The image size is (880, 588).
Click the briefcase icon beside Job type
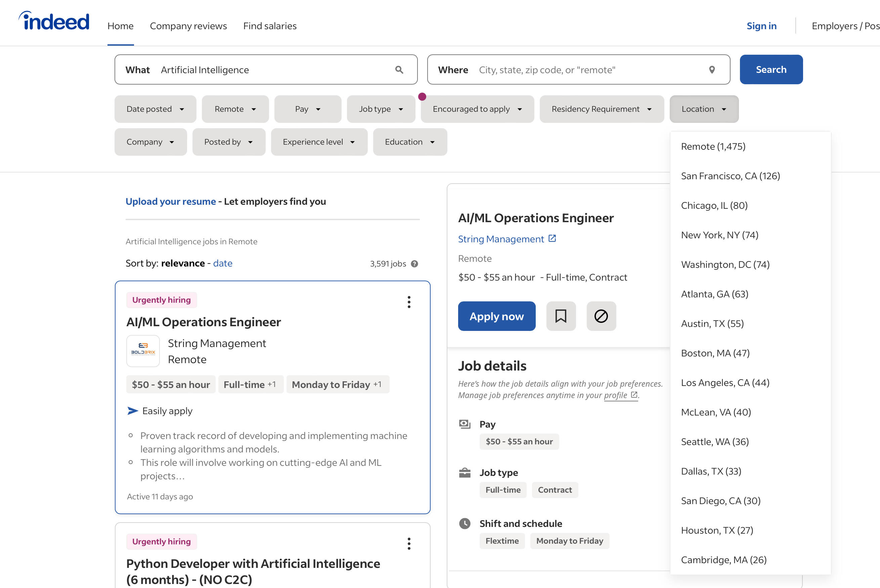(x=465, y=473)
